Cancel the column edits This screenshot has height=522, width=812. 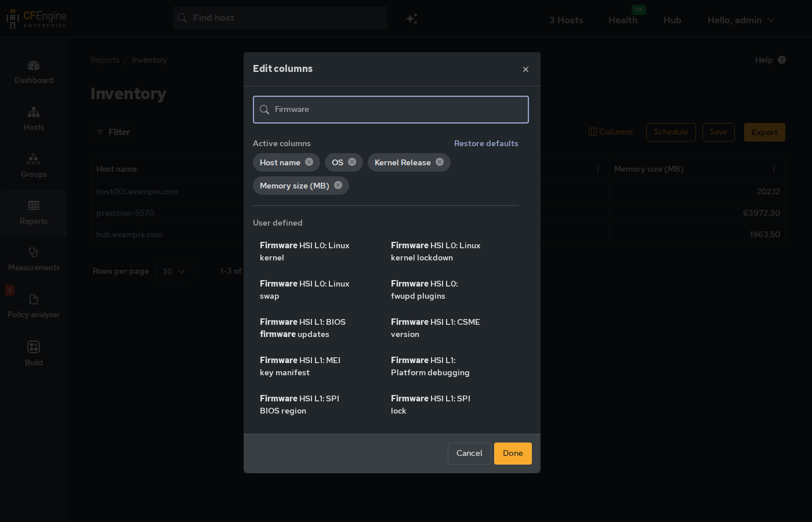pyautogui.click(x=469, y=454)
